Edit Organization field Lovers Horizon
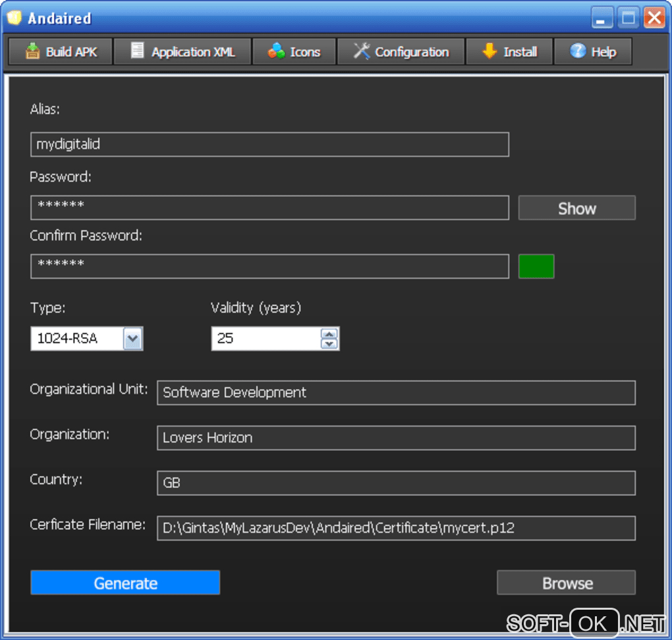672x640 pixels. (396, 438)
